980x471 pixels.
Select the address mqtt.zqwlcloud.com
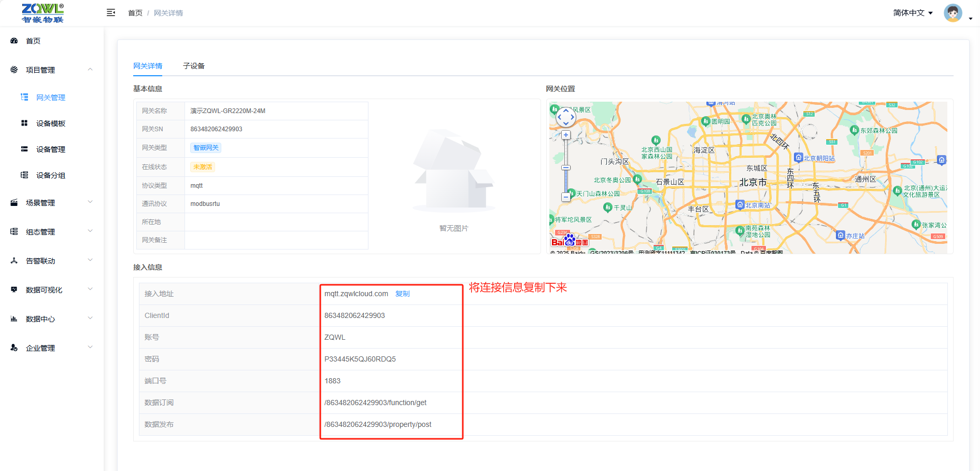(x=356, y=294)
